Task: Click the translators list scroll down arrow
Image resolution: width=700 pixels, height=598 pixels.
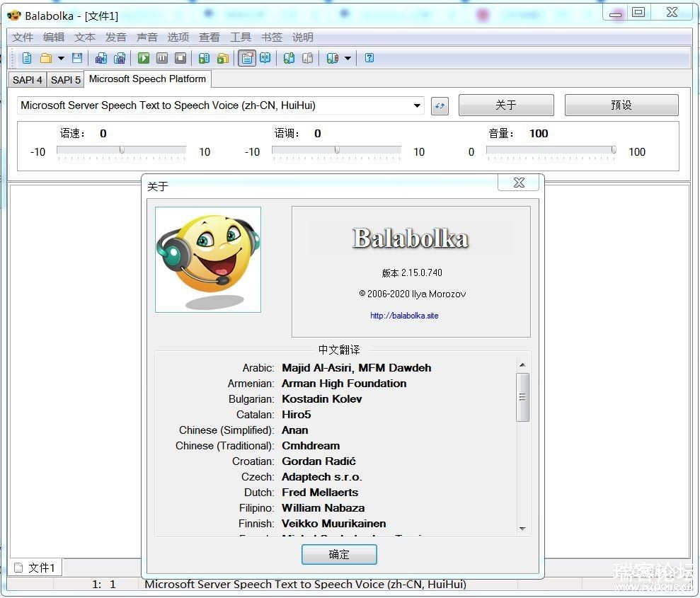Action: [522, 529]
